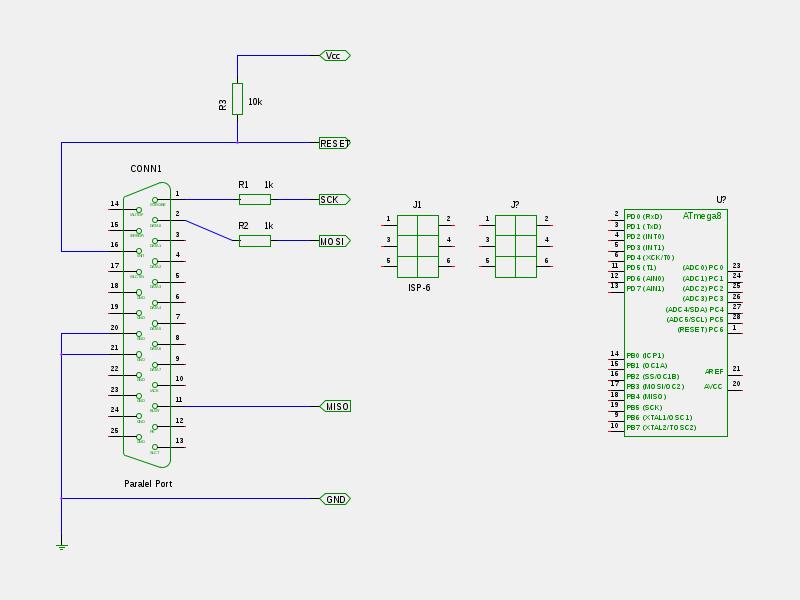Click the PB0 (ICP1) pin label

[645, 356]
